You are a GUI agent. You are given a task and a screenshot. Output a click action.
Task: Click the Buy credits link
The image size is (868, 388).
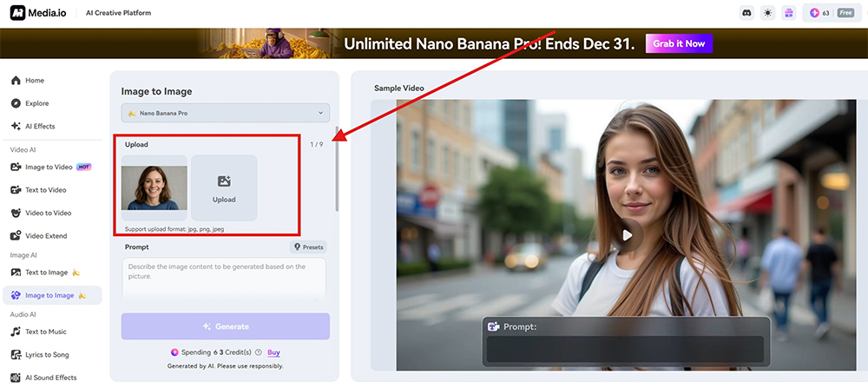(x=273, y=352)
